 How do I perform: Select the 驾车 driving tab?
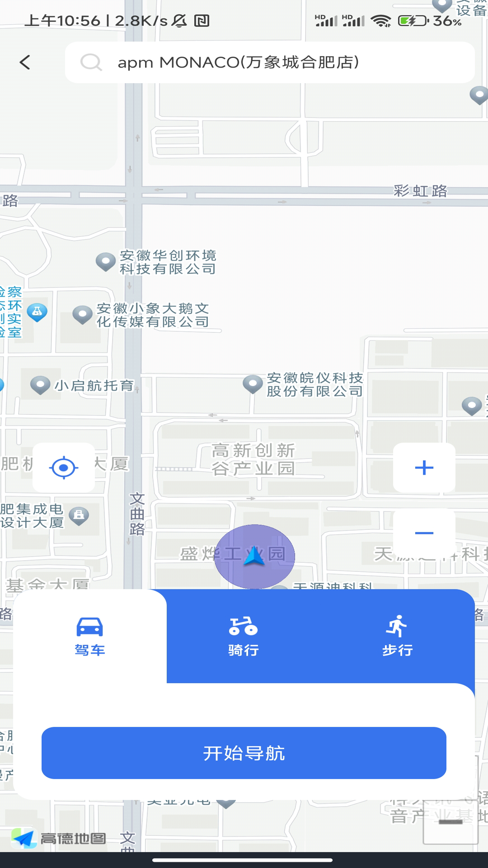pos(90,637)
